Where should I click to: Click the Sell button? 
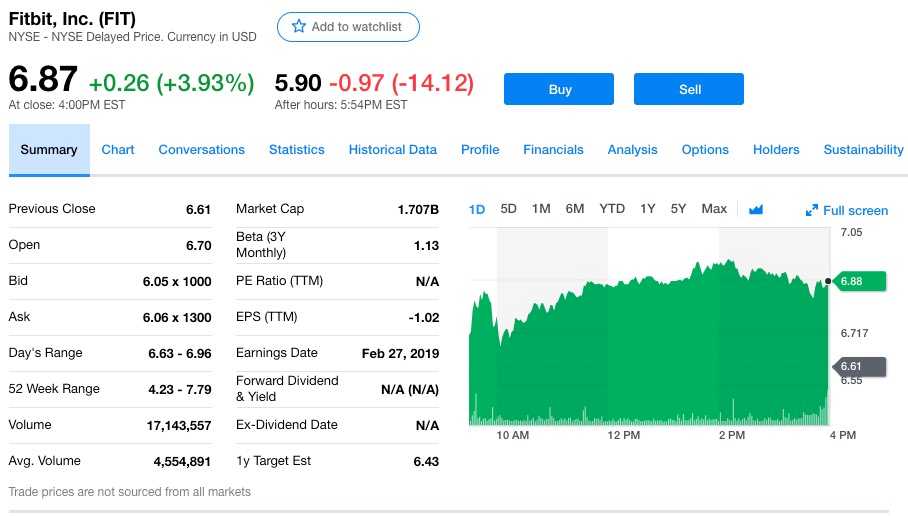click(x=689, y=89)
